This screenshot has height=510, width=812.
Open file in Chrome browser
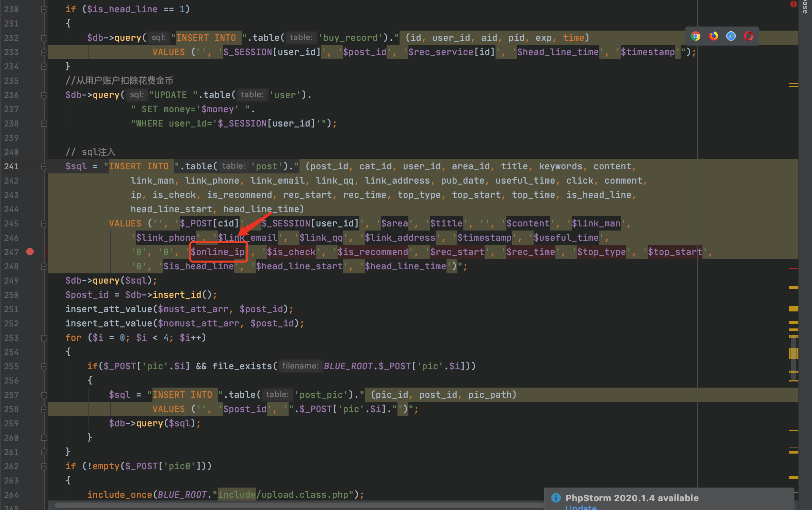[x=696, y=36]
